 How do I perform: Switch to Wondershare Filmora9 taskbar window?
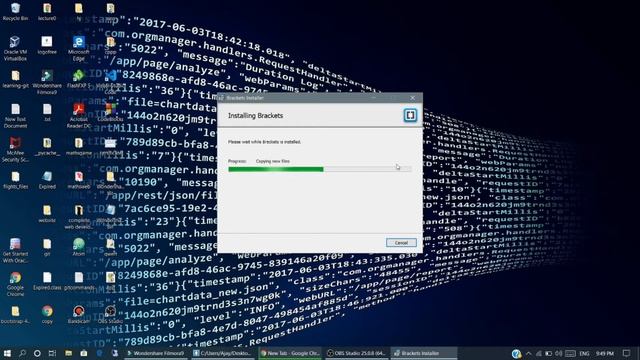(156, 353)
